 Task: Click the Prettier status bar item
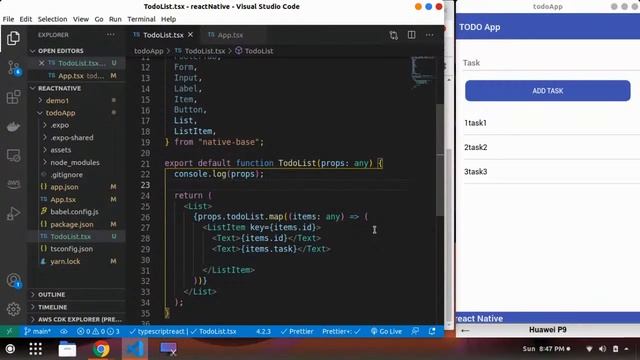tap(297, 331)
